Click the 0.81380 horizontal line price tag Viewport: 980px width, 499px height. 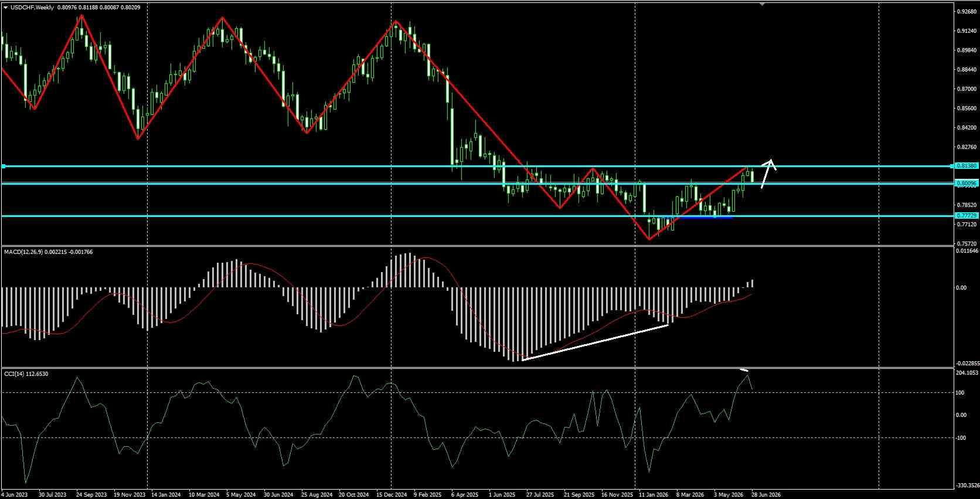point(967,166)
